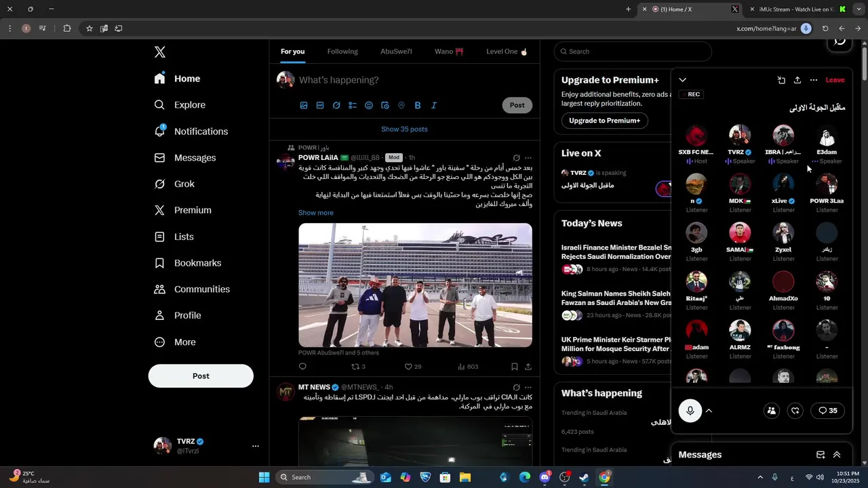Click the grey Post button in the composer
The width and height of the screenshot is (868, 488).
[517, 105]
